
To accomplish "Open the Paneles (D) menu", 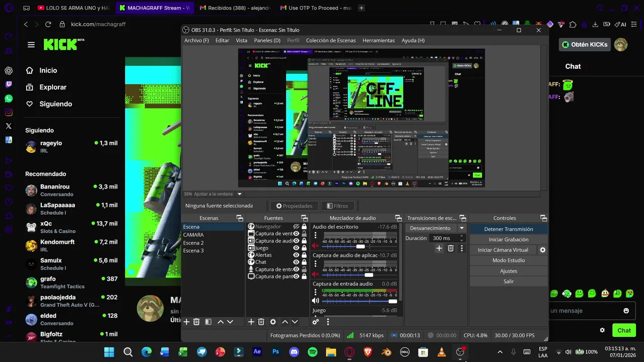I will [267, 40].
